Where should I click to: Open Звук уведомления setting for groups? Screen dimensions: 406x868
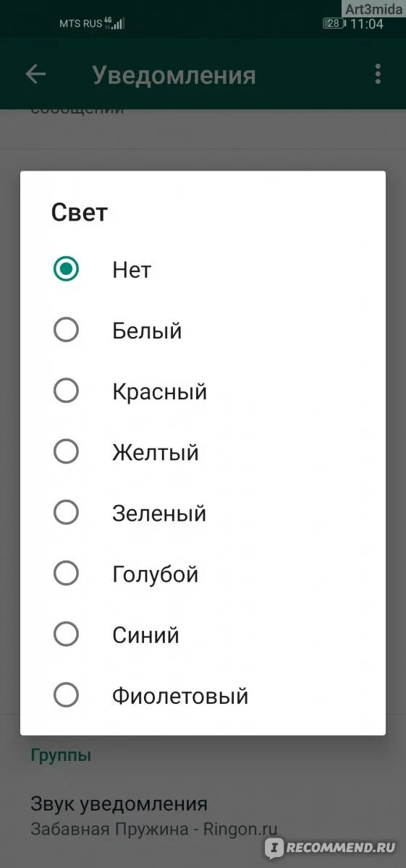tap(153, 816)
